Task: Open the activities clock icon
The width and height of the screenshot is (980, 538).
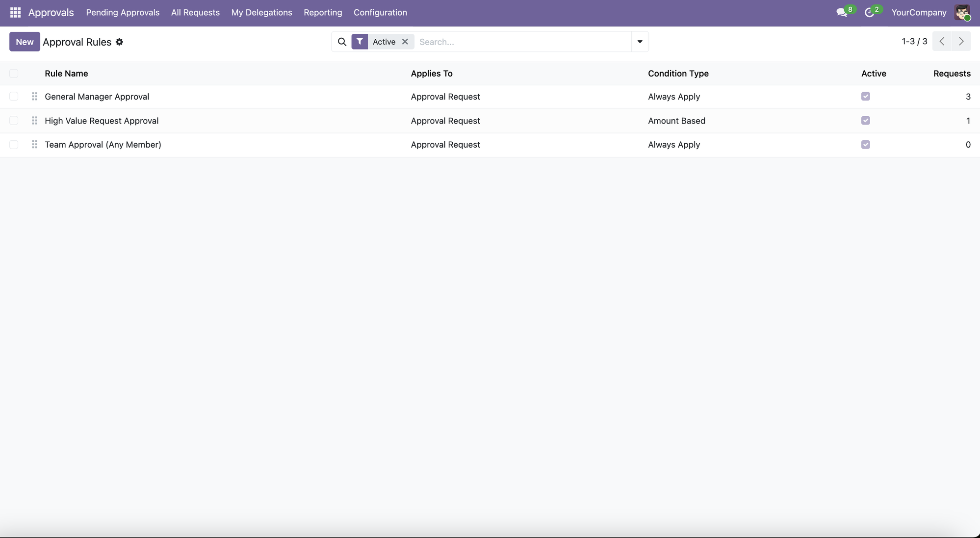Action: 869,13
